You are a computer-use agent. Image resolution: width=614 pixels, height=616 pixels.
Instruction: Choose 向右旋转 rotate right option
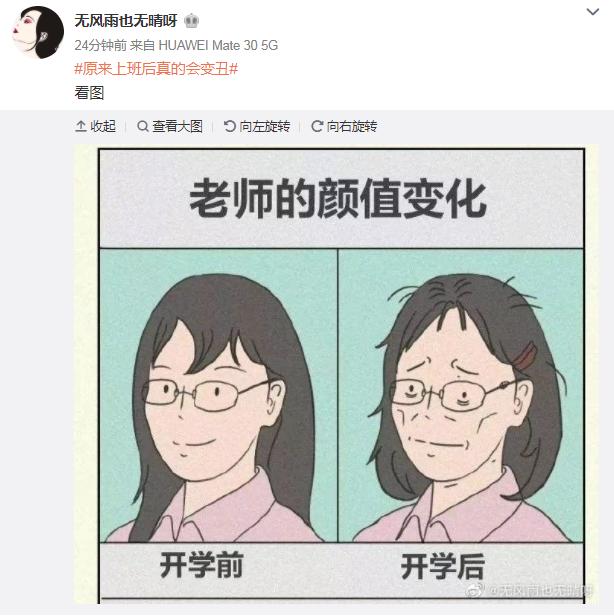[x=352, y=126]
